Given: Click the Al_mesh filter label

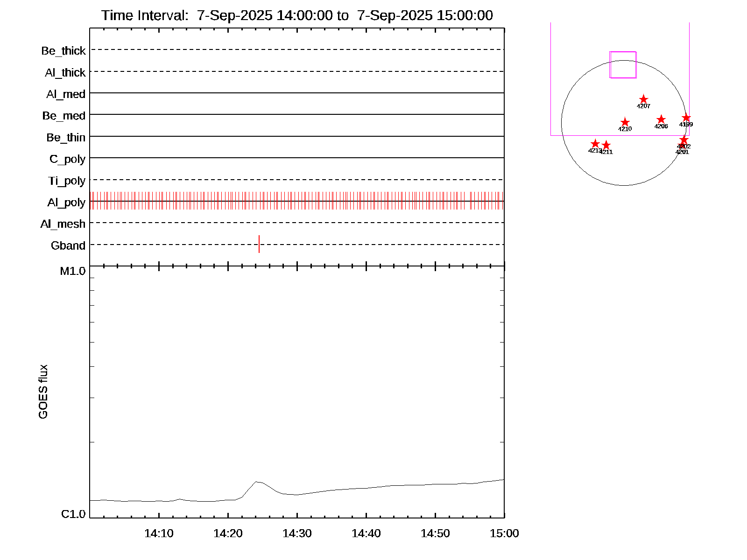Looking at the screenshot, I should tap(63, 224).
